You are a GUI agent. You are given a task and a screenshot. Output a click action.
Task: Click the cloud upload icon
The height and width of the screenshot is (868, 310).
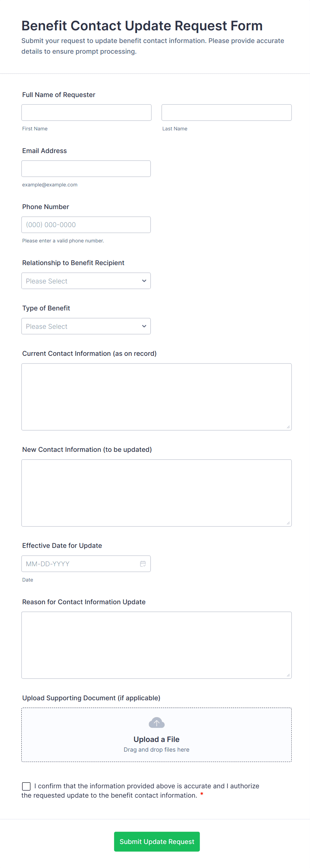point(156,722)
